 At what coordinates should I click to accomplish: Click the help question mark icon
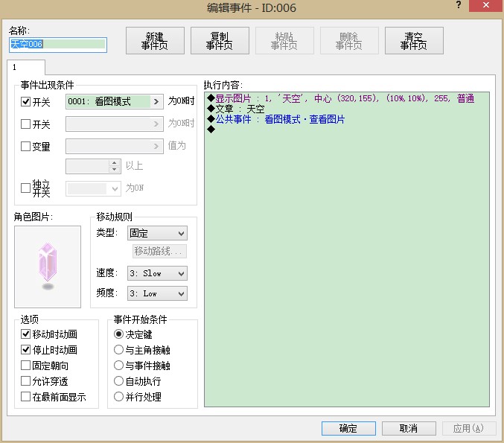point(459,4)
